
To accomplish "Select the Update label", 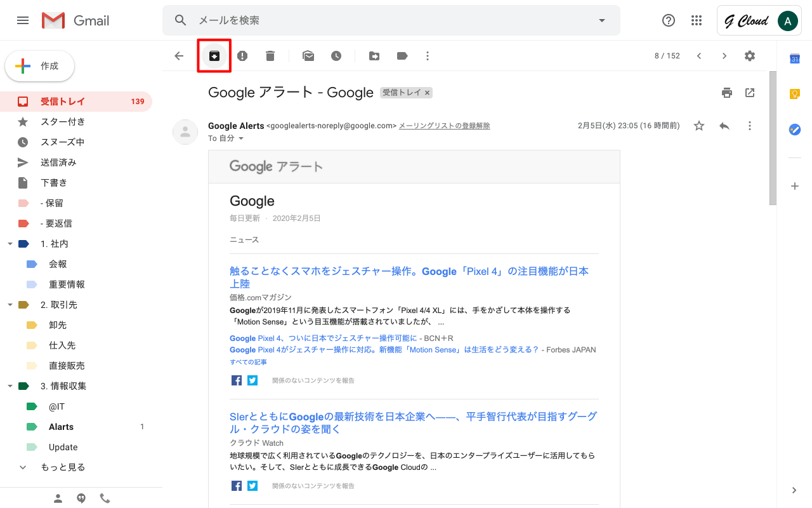I will point(76,447).
